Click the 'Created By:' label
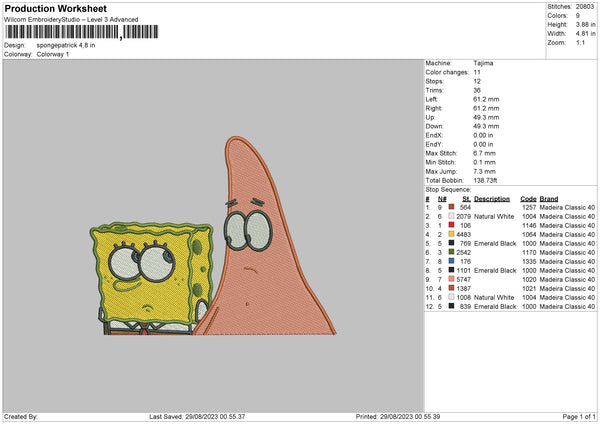This screenshot has height=424, width=600. click(21, 416)
